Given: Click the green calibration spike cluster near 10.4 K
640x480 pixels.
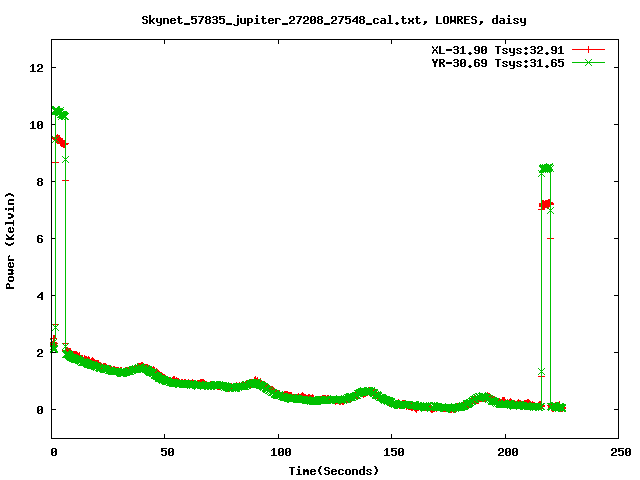Looking at the screenshot, I should pos(60,113).
